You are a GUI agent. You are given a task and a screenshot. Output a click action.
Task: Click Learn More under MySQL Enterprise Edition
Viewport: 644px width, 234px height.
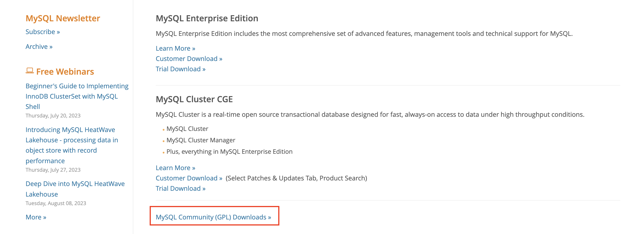pos(175,48)
